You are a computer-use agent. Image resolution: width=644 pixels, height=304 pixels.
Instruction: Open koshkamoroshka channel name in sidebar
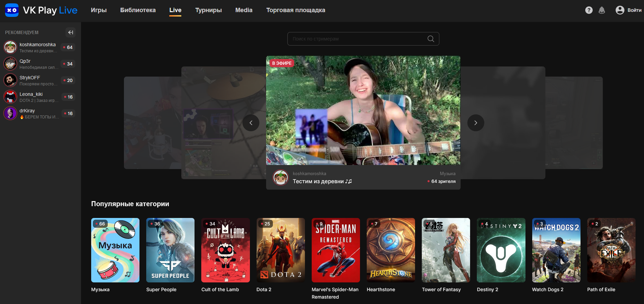pyautogui.click(x=37, y=45)
